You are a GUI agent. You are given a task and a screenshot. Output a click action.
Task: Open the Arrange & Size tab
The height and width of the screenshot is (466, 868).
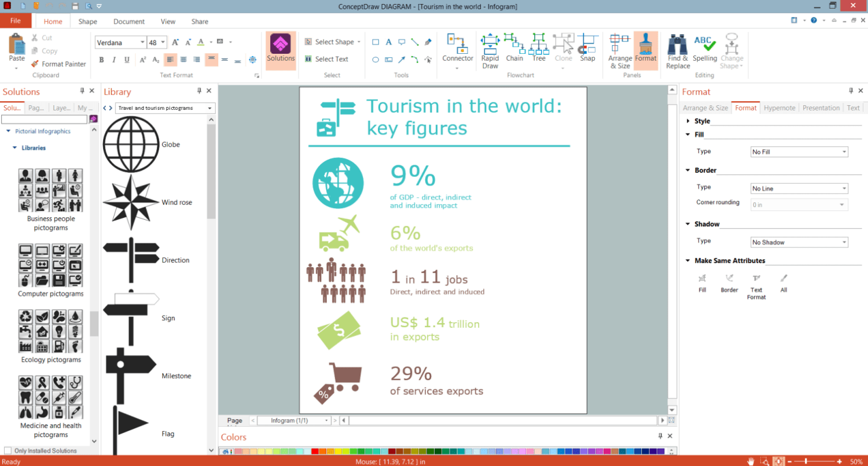[x=705, y=108]
